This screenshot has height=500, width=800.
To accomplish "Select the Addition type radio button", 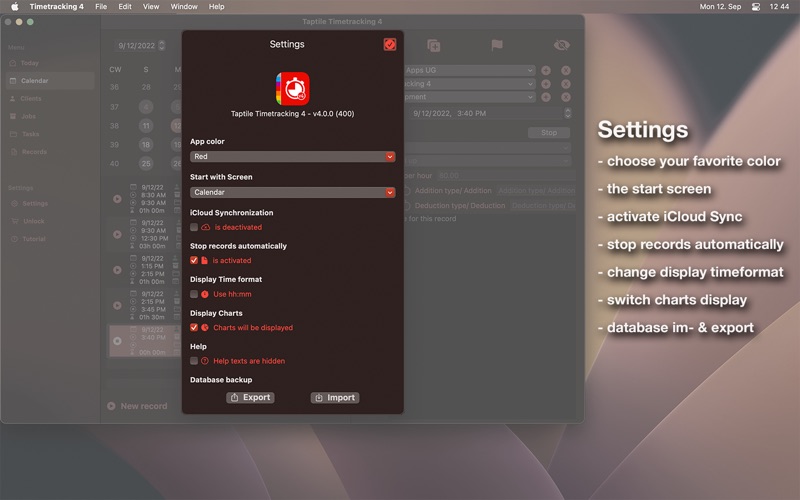I will [407, 191].
